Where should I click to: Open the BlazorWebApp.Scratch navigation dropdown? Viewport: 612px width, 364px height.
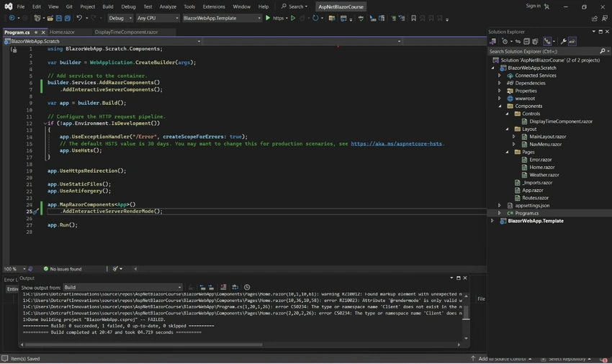[x=102, y=41]
